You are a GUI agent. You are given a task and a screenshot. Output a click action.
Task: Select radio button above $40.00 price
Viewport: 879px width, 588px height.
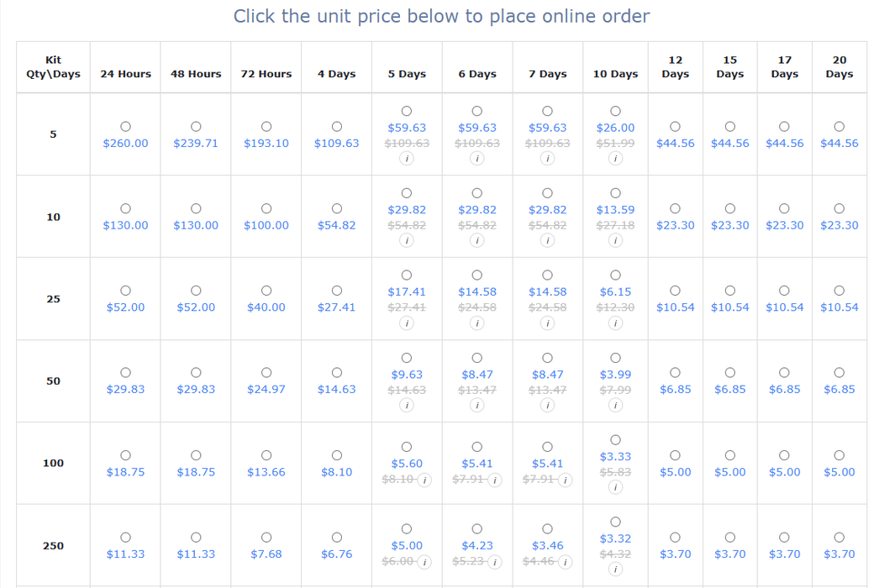pos(266,291)
